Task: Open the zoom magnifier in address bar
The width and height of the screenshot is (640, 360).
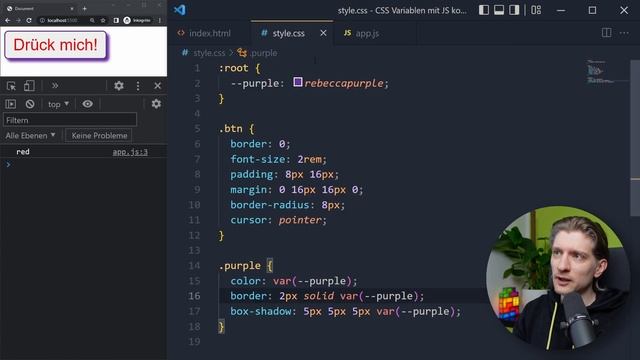Action: 92,20
